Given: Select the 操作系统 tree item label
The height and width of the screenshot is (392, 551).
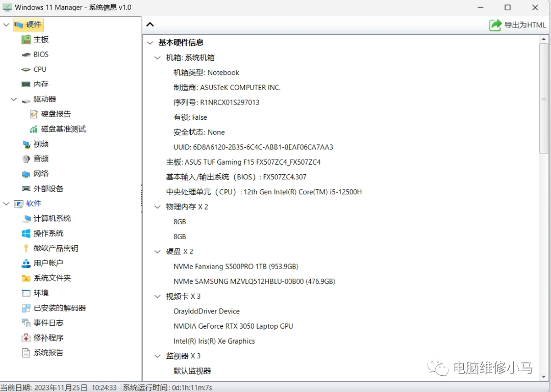Looking at the screenshot, I should [x=48, y=233].
